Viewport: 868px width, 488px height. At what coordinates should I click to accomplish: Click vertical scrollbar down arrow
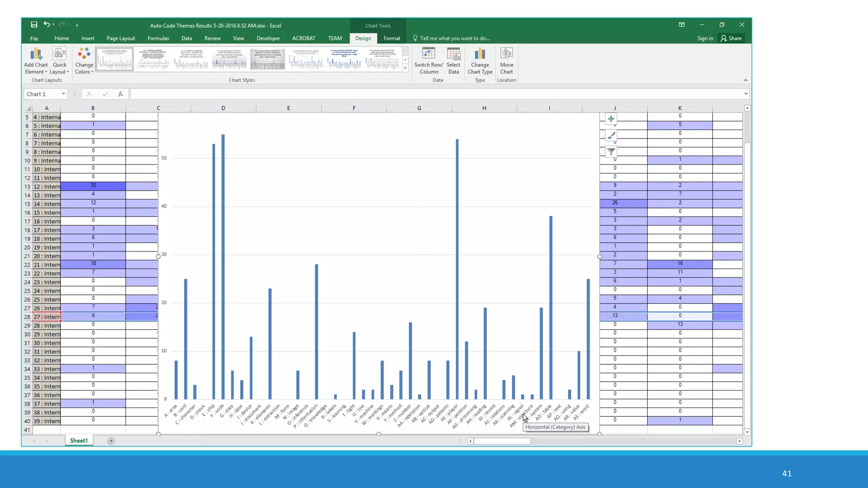[x=747, y=432]
